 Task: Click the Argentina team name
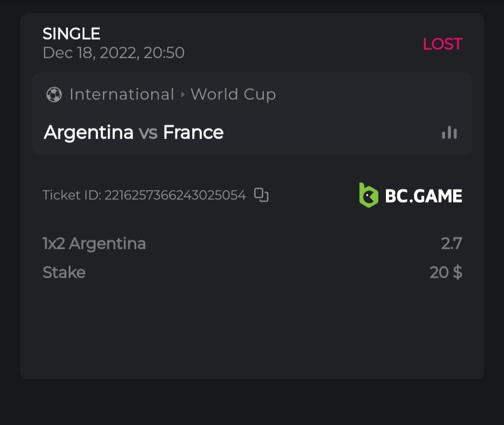click(x=89, y=133)
